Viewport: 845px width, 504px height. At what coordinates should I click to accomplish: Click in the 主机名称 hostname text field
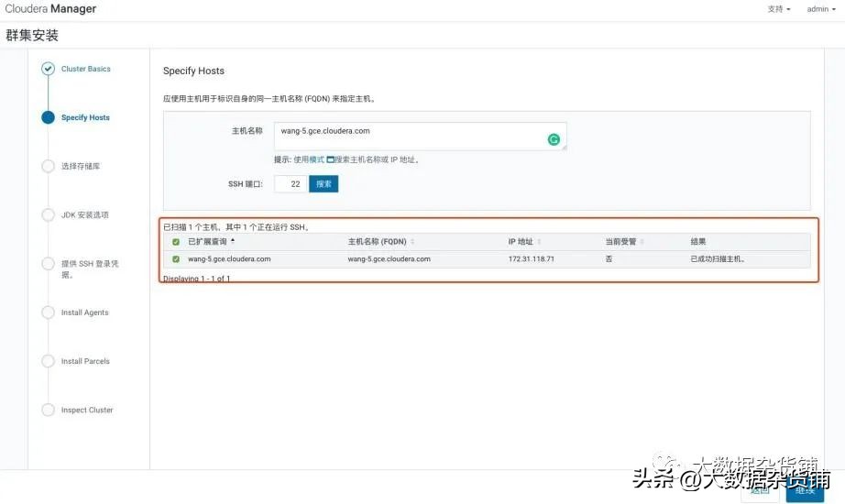click(x=421, y=137)
